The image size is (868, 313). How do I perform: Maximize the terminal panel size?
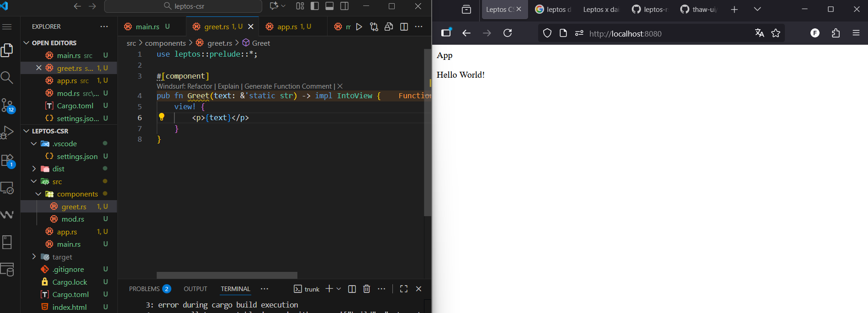404,289
